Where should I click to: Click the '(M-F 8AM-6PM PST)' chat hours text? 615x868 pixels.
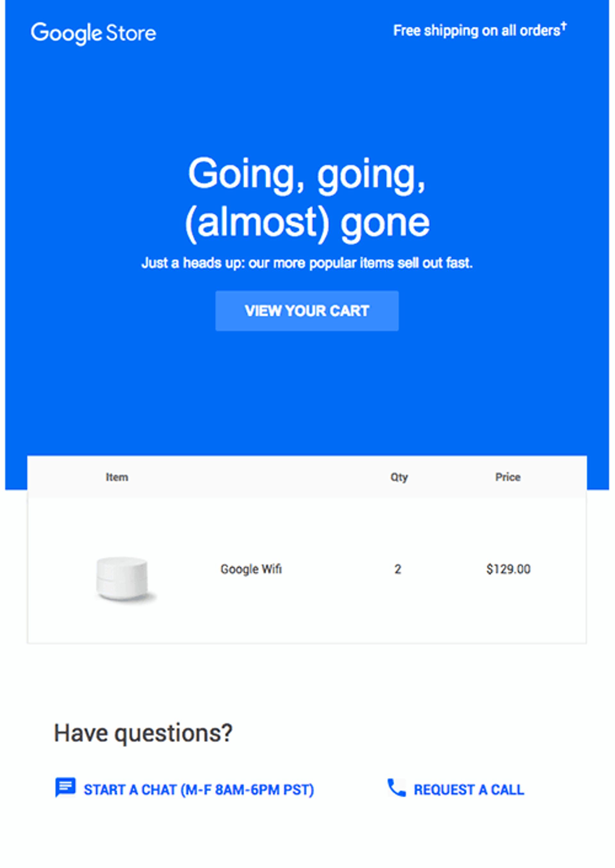tap(247, 790)
